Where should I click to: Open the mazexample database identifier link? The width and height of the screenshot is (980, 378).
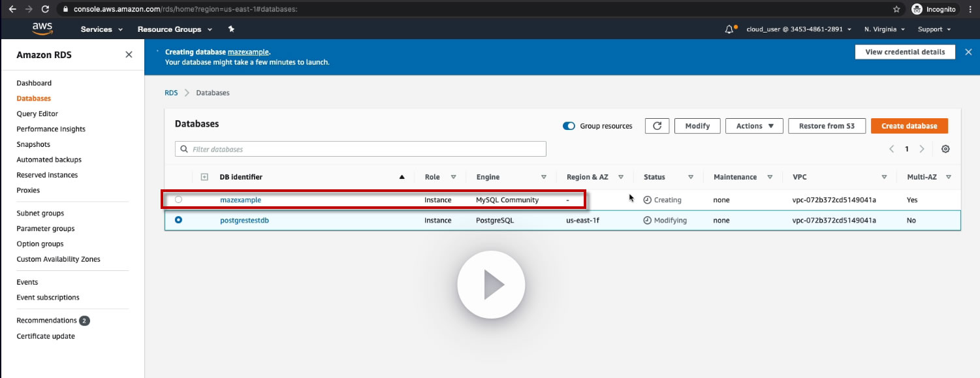tap(240, 200)
